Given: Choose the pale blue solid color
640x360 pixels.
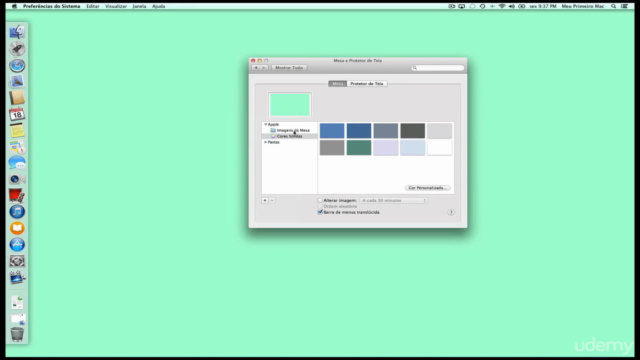Looking at the screenshot, I should pos(413,148).
